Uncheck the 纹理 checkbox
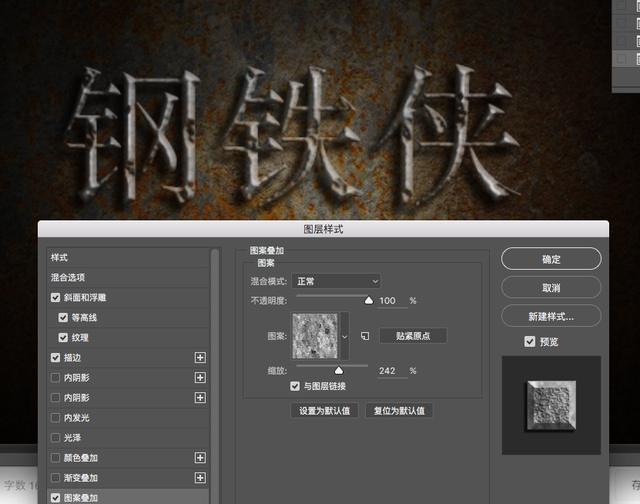This screenshot has width=640, height=504. [x=63, y=337]
